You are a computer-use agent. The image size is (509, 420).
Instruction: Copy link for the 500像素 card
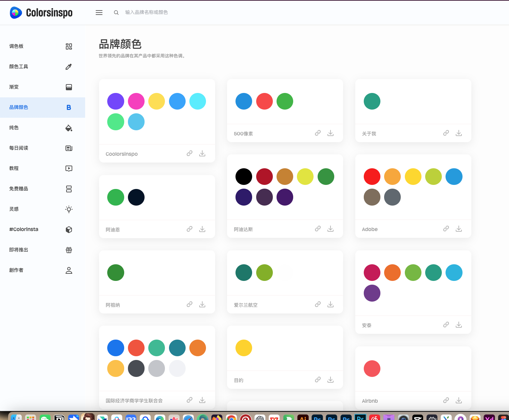[x=318, y=133]
